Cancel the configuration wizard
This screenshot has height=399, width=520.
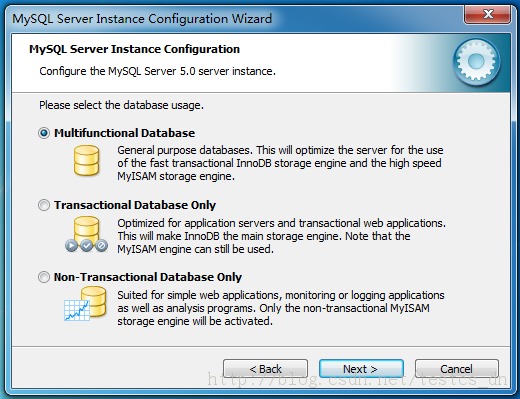457,369
